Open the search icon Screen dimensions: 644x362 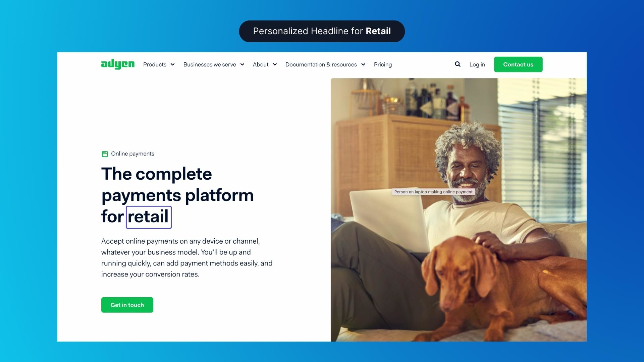(x=458, y=64)
